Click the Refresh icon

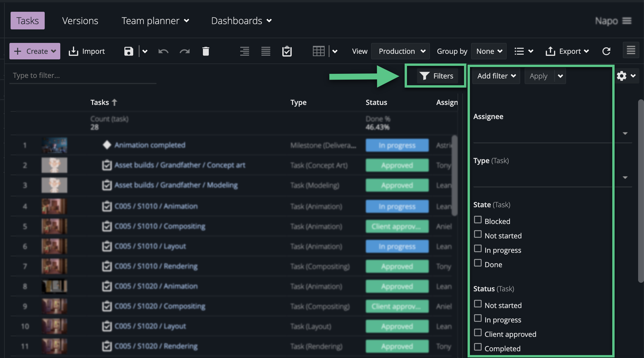(x=607, y=51)
